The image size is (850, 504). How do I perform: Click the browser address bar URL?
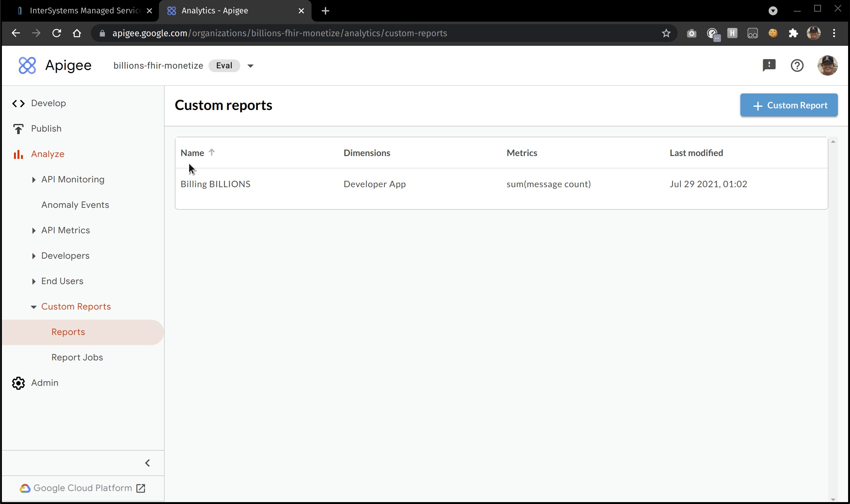pyautogui.click(x=279, y=33)
